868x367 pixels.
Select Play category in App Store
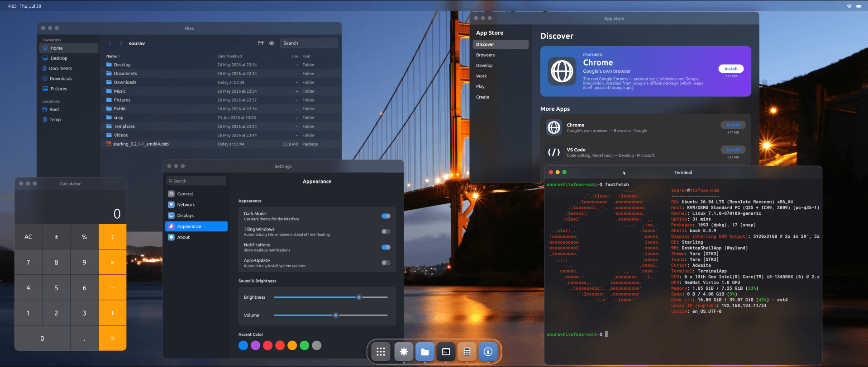pyautogui.click(x=501, y=86)
